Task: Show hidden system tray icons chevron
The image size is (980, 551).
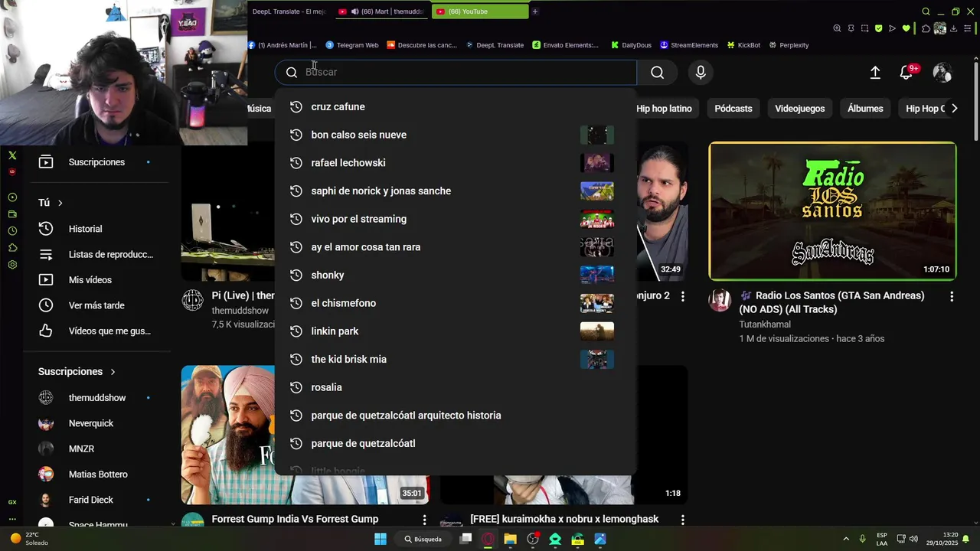Action: 846,539
